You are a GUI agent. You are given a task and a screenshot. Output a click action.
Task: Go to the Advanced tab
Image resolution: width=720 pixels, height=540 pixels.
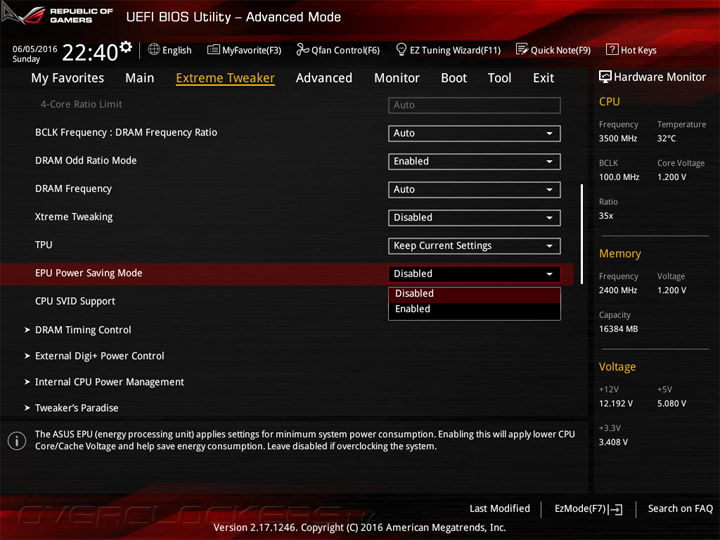click(x=324, y=78)
